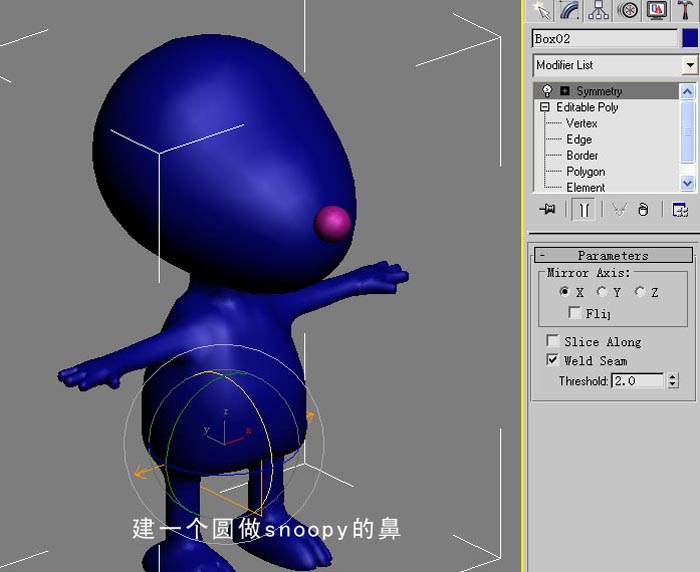Open the Modifier List dropdown
The image size is (700, 572).
click(x=690, y=65)
